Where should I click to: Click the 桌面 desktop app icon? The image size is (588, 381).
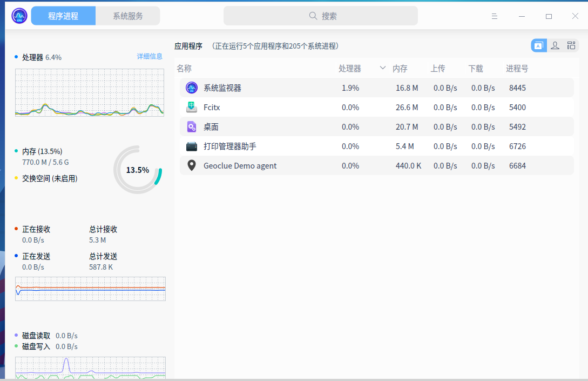pos(191,126)
